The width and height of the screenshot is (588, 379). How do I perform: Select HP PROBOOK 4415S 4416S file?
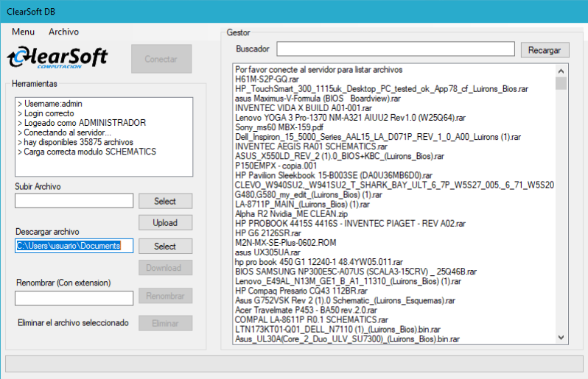(350, 224)
